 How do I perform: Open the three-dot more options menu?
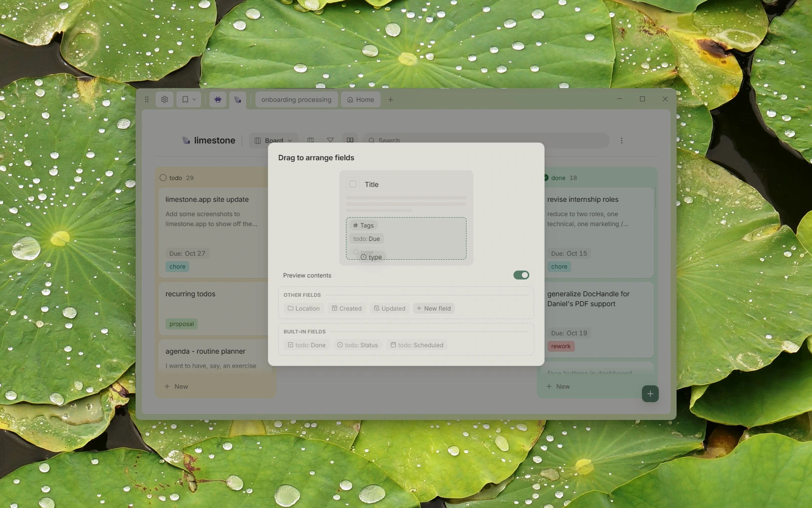622,140
